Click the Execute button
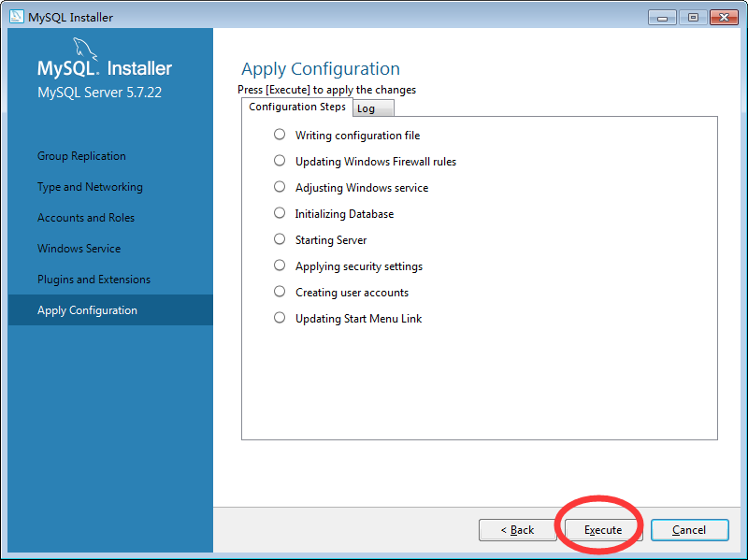Image resolution: width=748 pixels, height=560 pixels. click(603, 530)
